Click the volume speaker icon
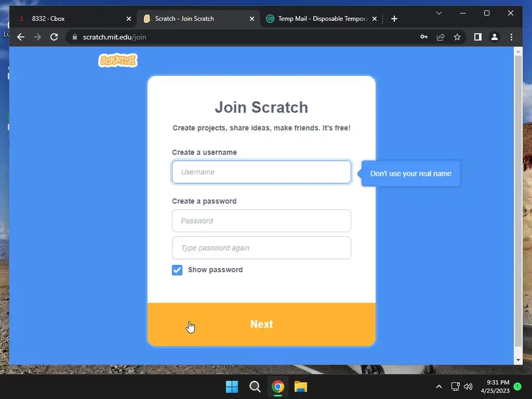Screen dimensions: 532x399 click(x=468, y=387)
